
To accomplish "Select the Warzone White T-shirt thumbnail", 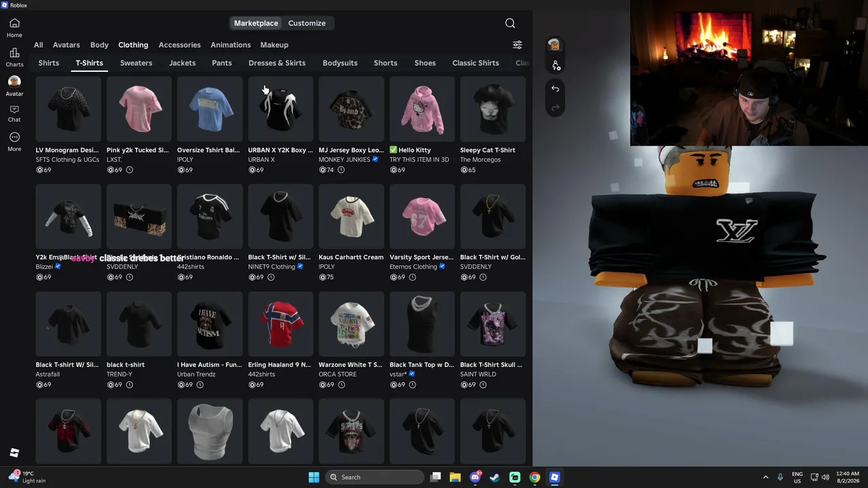I will pyautogui.click(x=351, y=324).
